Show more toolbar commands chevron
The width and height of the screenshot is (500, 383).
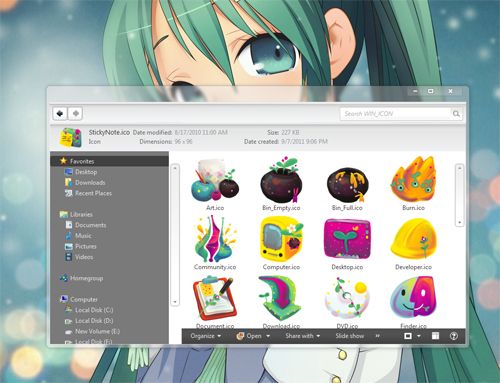point(378,336)
